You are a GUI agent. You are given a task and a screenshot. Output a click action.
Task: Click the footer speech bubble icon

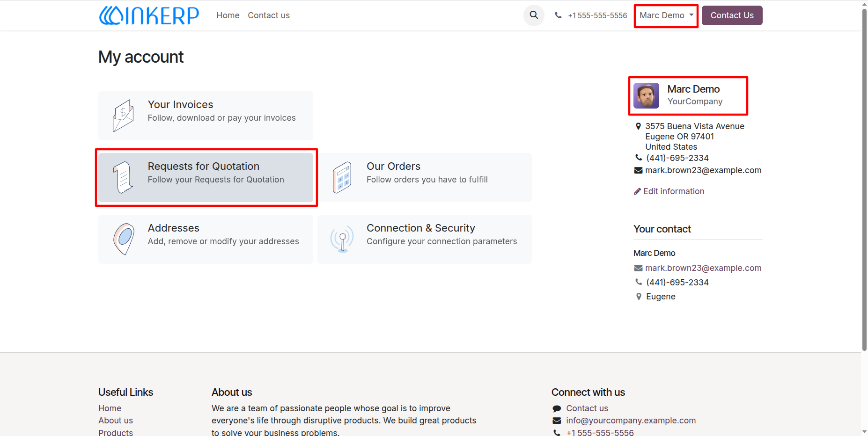557,408
